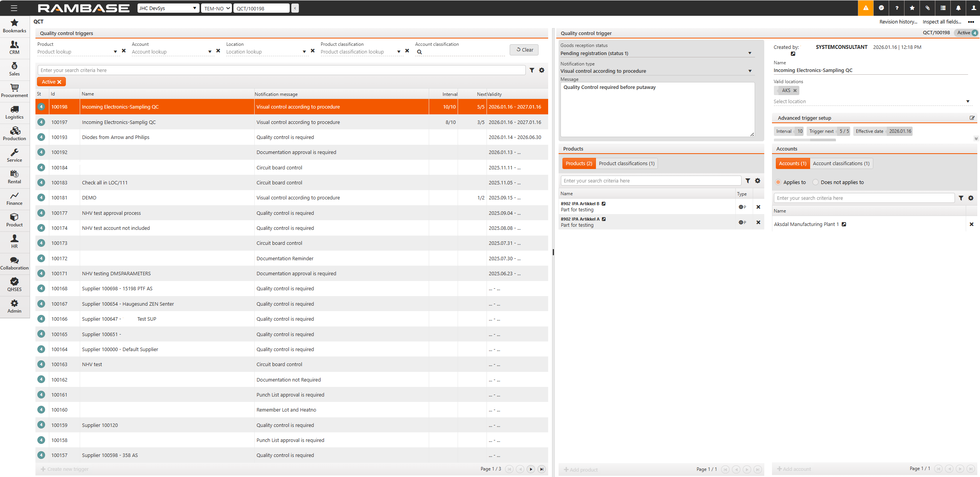Open notifications bell in top bar
Image resolution: width=980 pixels, height=477 pixels.
pos(958,8)
